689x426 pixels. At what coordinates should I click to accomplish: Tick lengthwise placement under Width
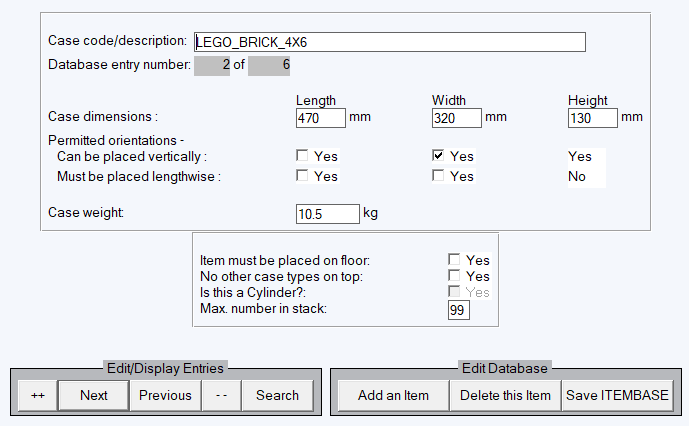pyautogui.click(x=438, y=176)
